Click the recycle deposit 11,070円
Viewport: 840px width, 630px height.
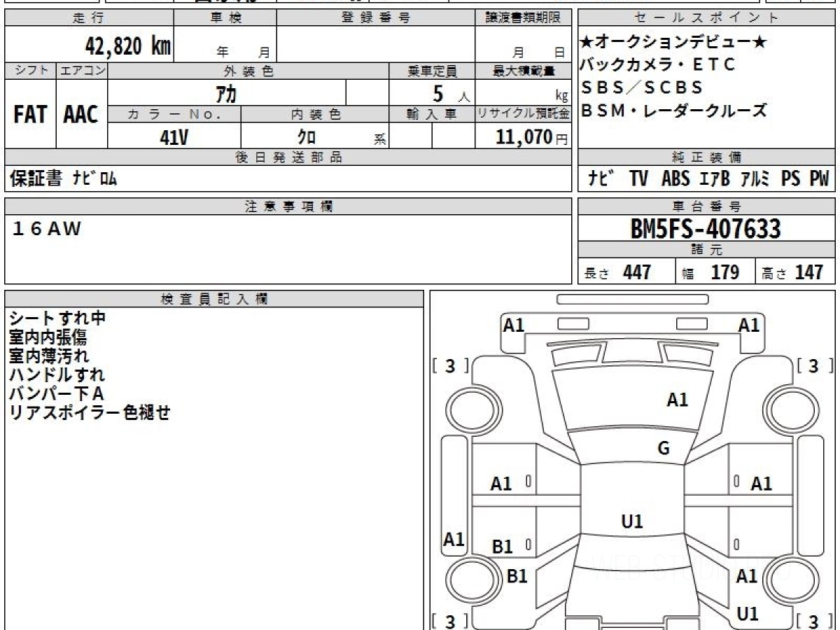tap(532, 136)
